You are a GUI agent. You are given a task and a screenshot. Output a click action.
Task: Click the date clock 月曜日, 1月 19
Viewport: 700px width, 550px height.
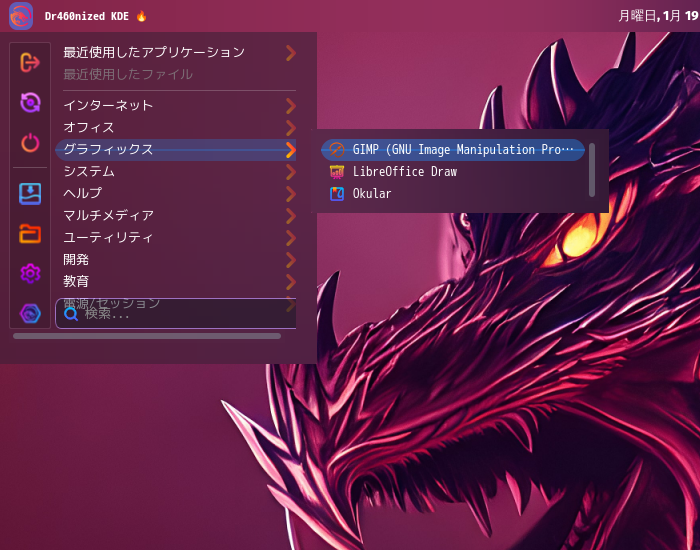658,16
